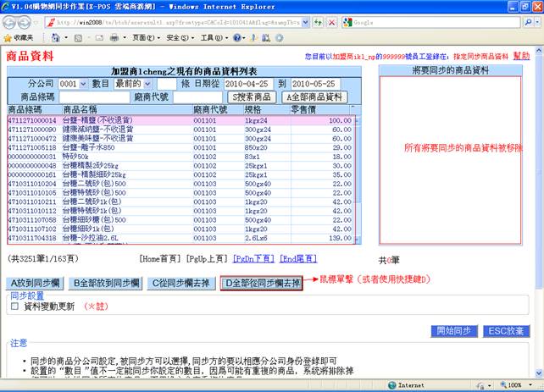
Task: Click the Home icon in IE toolbar
Action: 57,38
